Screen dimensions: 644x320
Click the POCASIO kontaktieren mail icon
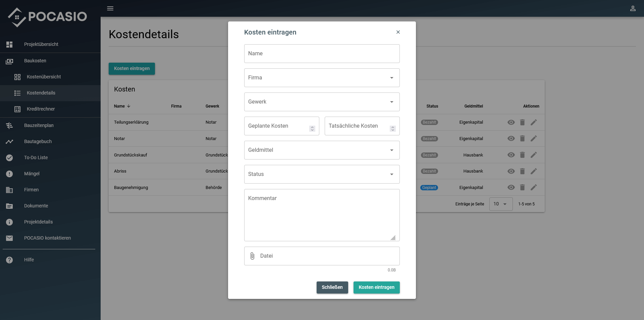(x=9, y=238)
